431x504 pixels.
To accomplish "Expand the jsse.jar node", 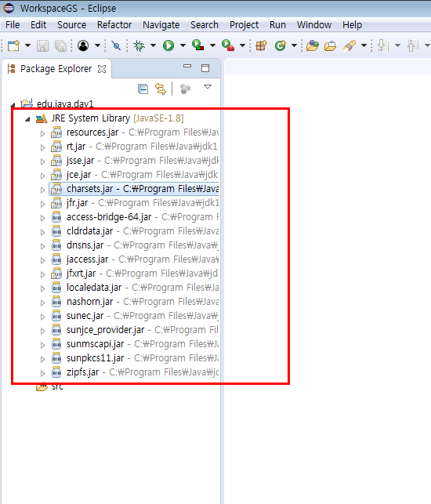I will [42, 161].
